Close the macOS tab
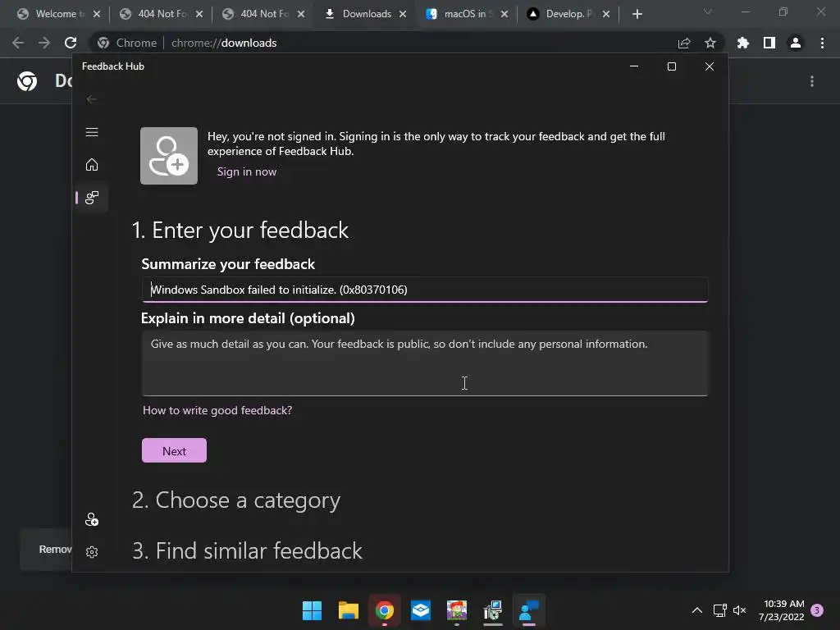Image resolution: width=840 pixels, height=630 pixels. [x=504, y=15]
